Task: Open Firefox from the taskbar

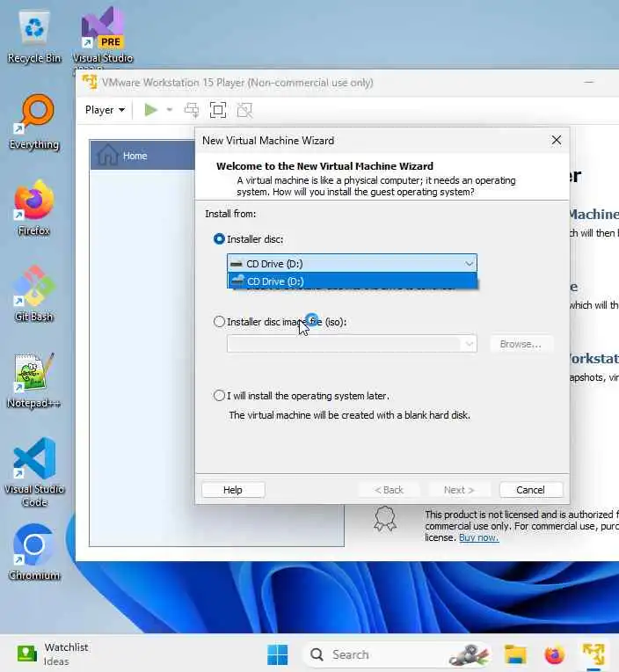Action: pos(554,655)
